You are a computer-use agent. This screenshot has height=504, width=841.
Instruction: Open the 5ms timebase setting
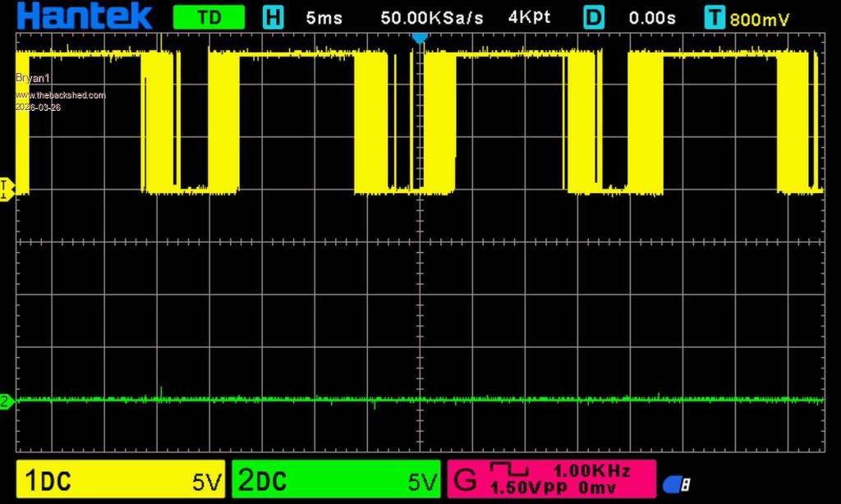(324, 17)
